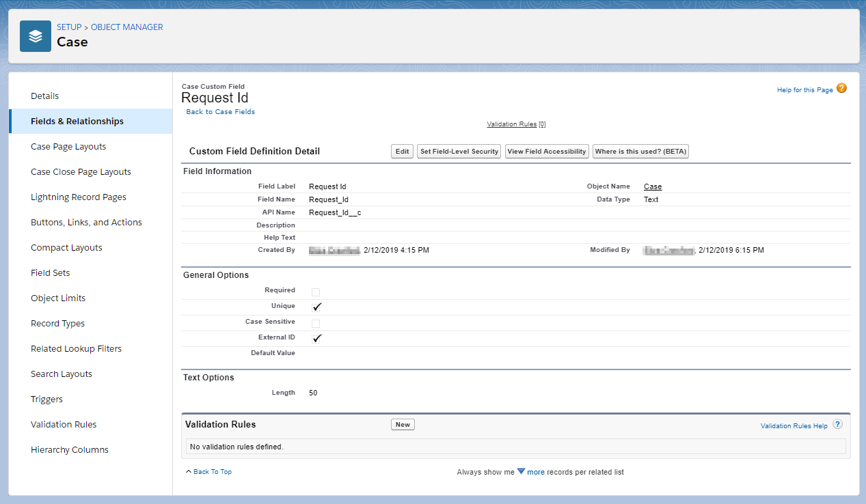Open the Triggers section in the sidebar
This screenshot has width=866, height=504.
coord(46,399)
